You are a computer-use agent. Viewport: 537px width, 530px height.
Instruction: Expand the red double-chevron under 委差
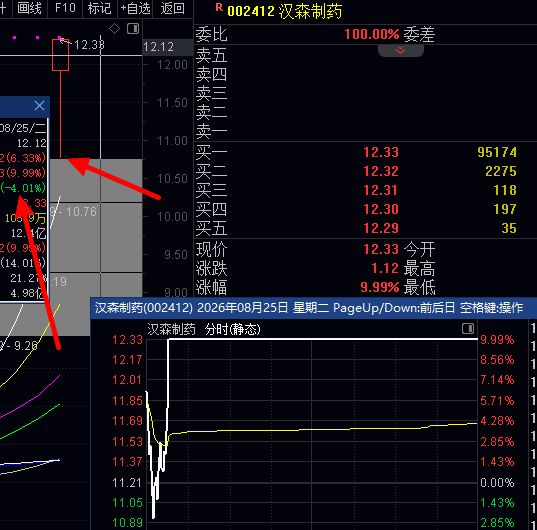pos(401,51)
